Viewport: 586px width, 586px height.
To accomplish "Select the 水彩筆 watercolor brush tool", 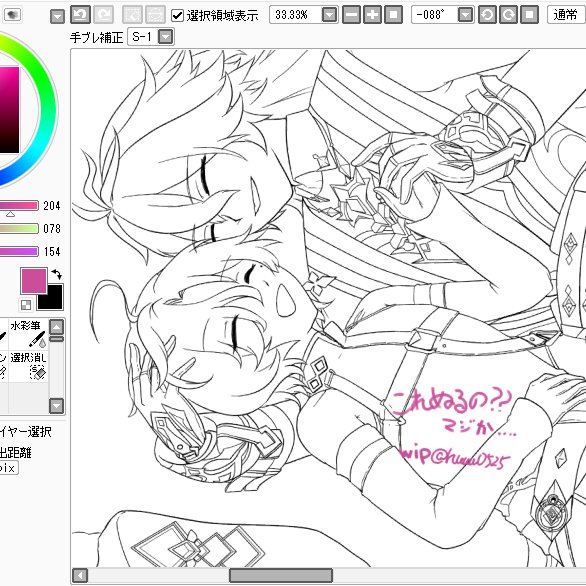I will pos(28,334).
